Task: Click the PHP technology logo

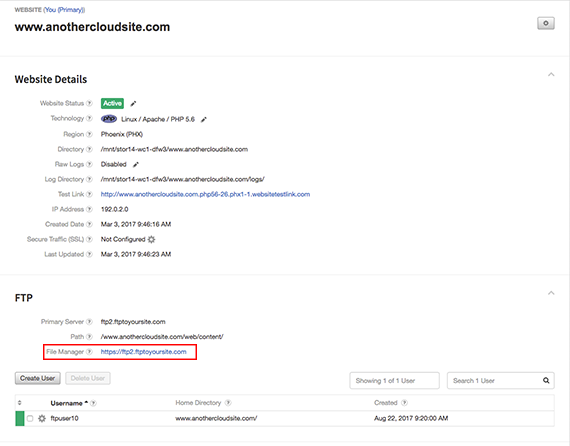Action: (109, 119)
